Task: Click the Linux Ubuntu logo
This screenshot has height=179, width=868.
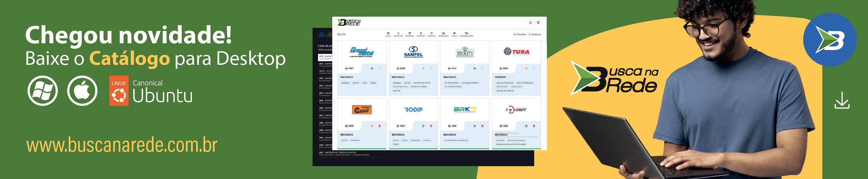Action: [x=151, y=91]
